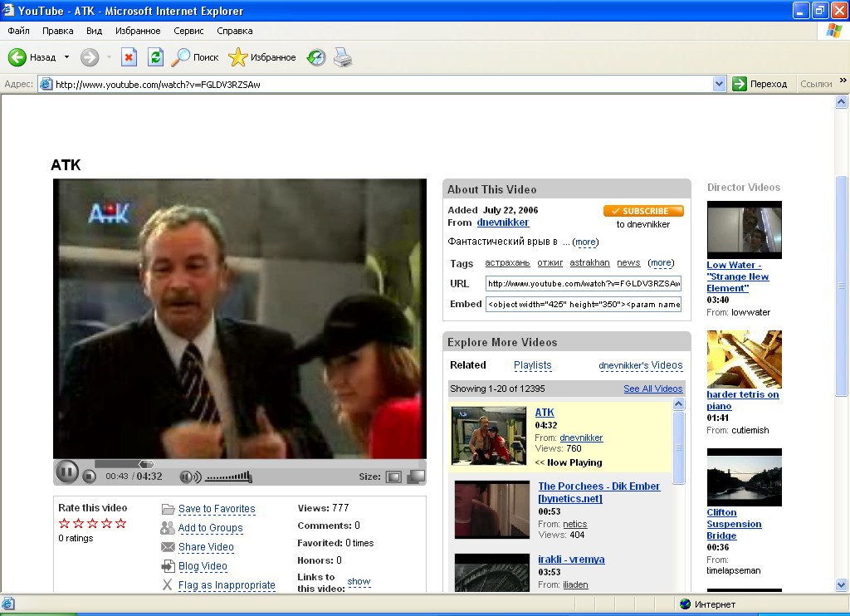
Task: Click the video seek bar handle
Action: pos(146,464)
